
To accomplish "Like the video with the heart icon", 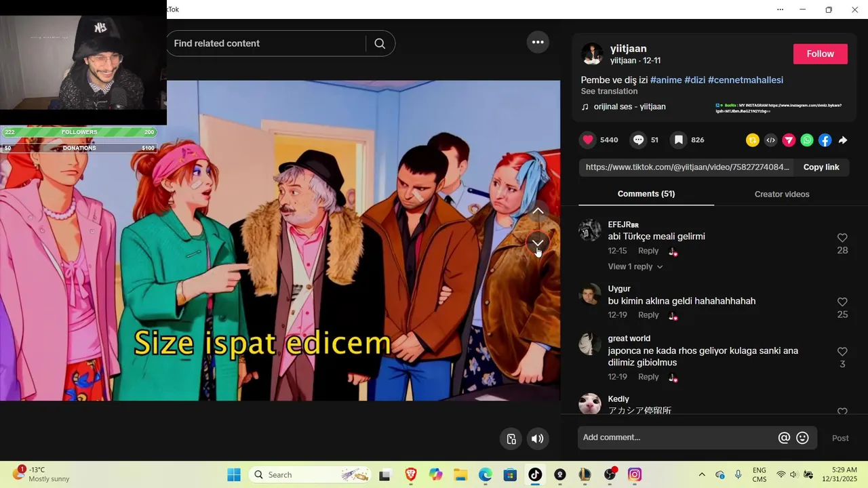I will point(588,140).
